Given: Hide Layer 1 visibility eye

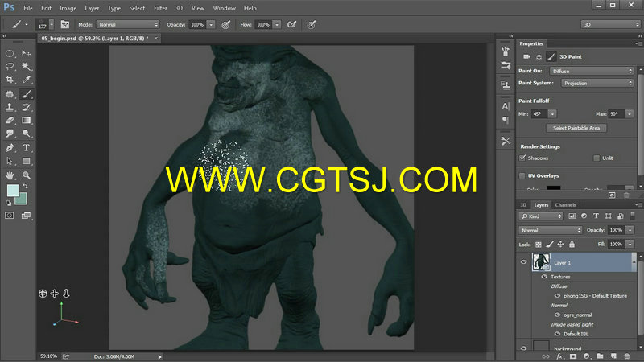Looking at the screenshot, I should [x=524, y=262].
